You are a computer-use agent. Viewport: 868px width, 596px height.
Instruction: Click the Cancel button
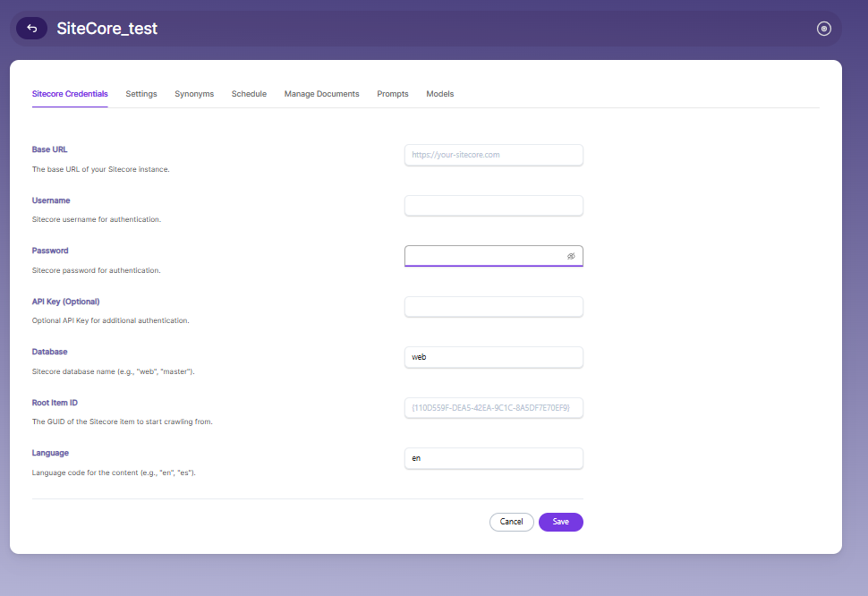pos(512,522)
